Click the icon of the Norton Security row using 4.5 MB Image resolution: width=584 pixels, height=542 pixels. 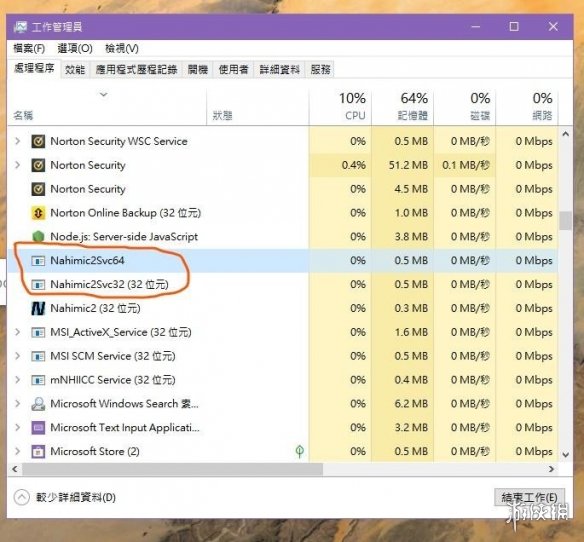(x=38, y=189)
